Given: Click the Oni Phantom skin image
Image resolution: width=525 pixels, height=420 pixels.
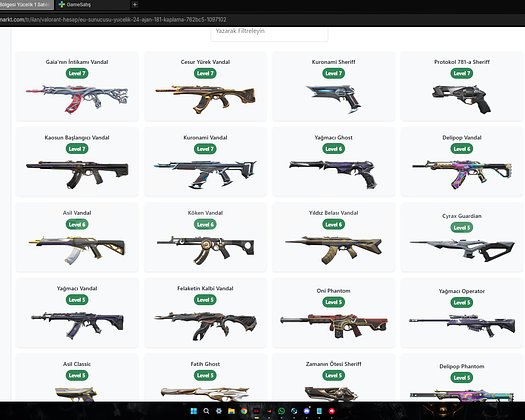Looking at the screenshot, I should [x=334, y=326].
